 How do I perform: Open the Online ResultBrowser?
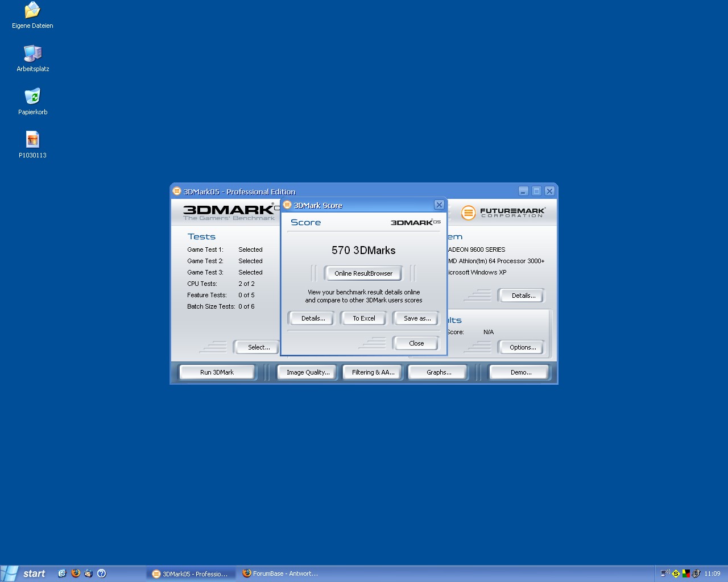pos(363,273)
